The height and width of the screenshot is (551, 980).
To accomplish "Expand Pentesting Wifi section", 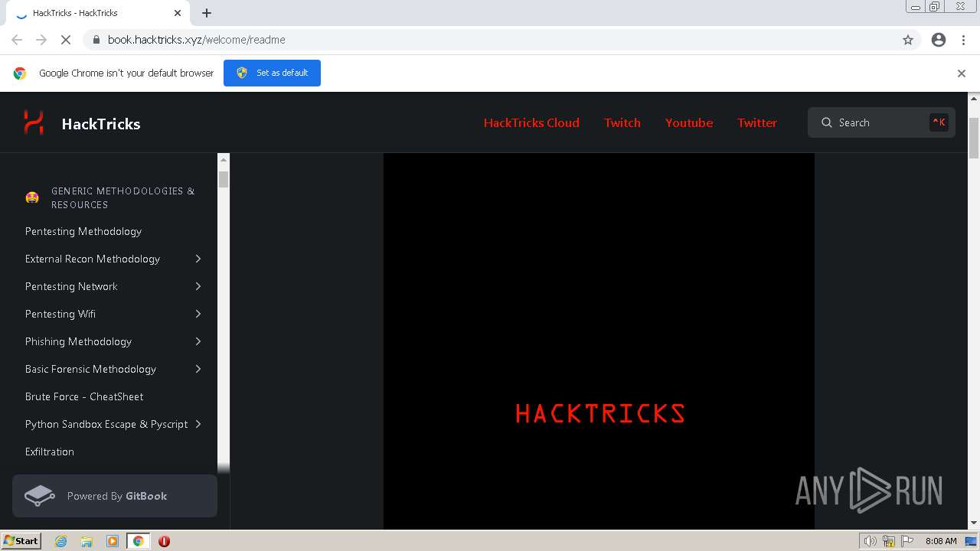I will [198, 314].
